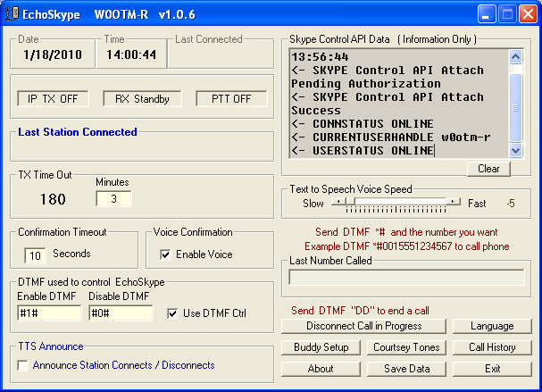Open Buddy Setup

point(321,347)
